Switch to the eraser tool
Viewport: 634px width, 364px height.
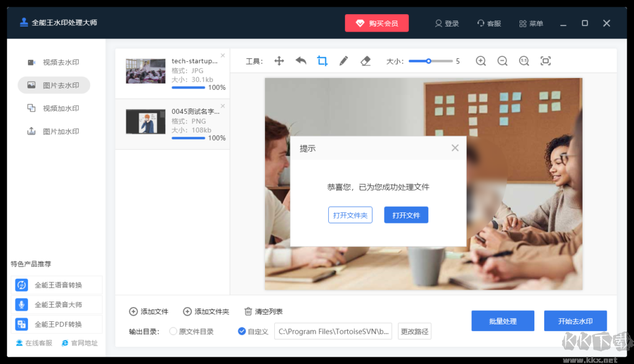pyautogui.click(x=365, y=61)
